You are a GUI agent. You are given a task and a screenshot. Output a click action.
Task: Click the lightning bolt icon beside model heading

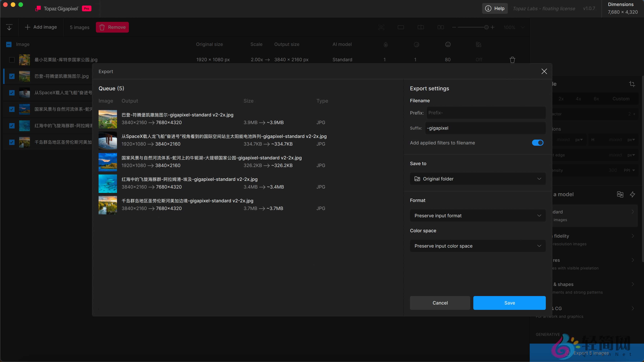pyautogui.click(x=632, y=194)
